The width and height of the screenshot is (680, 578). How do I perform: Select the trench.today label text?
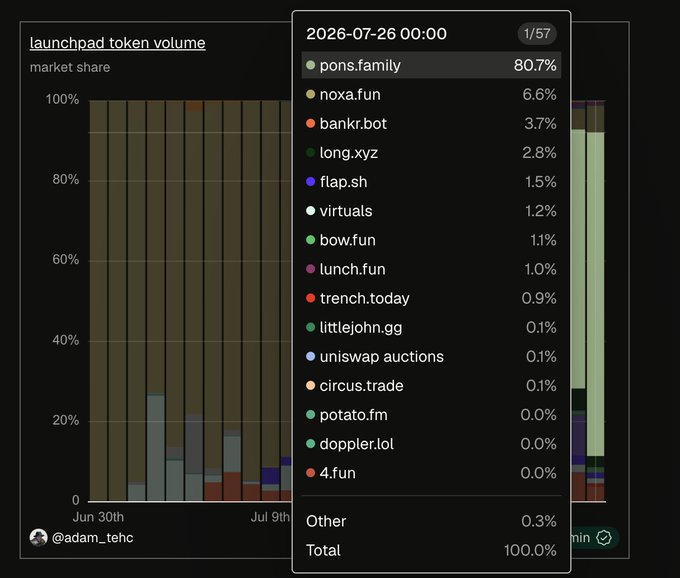tap(365, 298)
